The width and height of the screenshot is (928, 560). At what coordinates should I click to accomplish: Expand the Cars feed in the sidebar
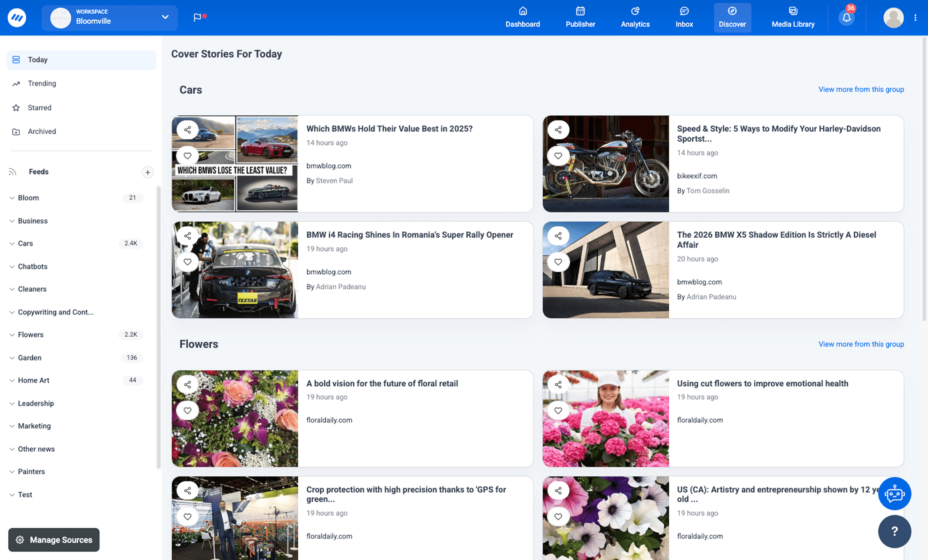click(x=12, y=243)
